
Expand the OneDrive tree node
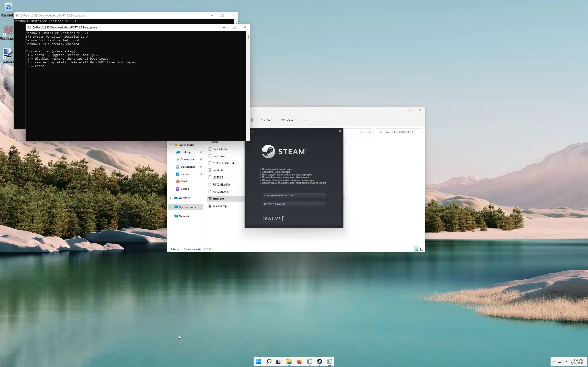click(x=171, y=198)
